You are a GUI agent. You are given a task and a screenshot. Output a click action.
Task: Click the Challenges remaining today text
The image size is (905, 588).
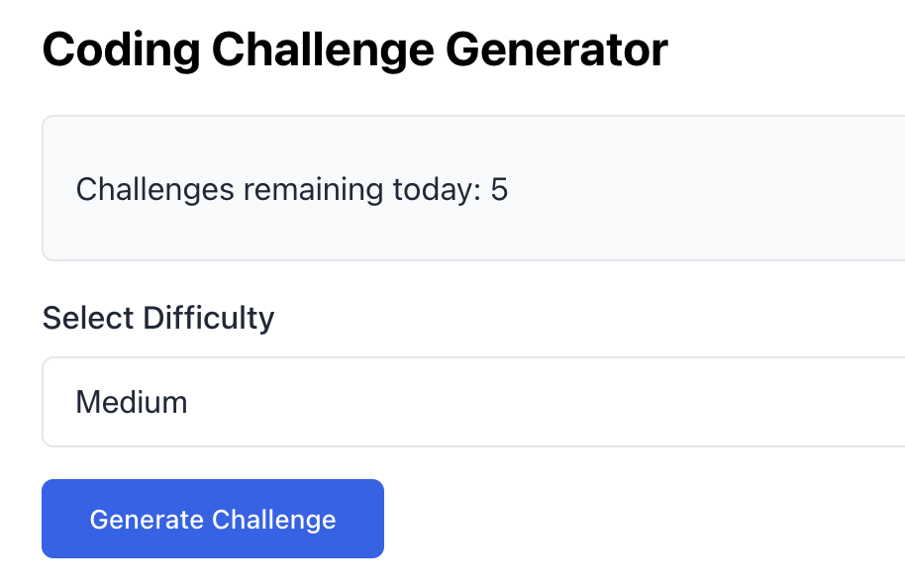coord(291,189)
